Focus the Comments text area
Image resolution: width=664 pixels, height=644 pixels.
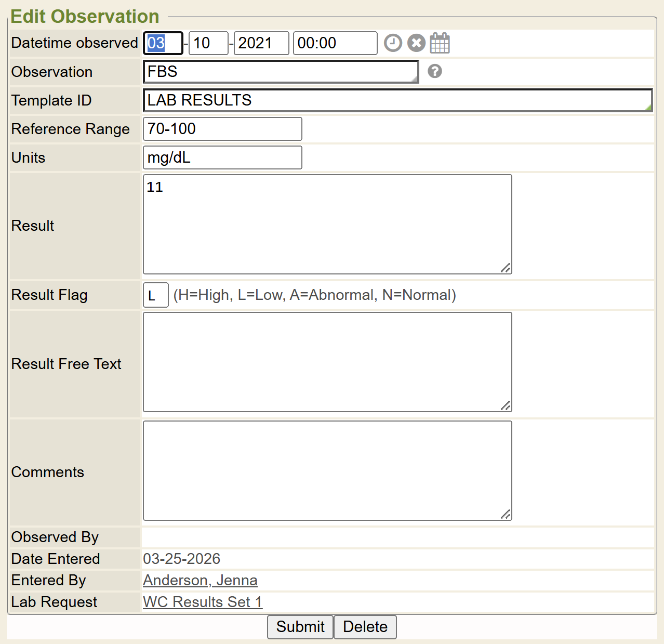(327, 470)
